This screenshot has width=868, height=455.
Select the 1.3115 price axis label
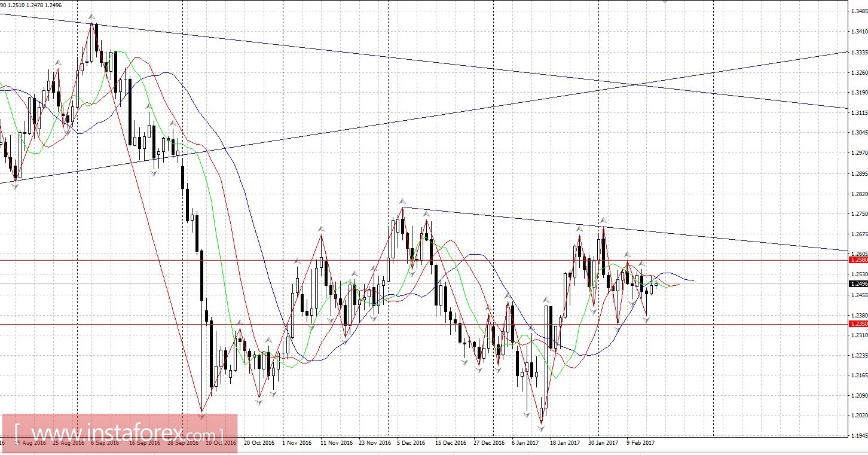tap(858, 113)
